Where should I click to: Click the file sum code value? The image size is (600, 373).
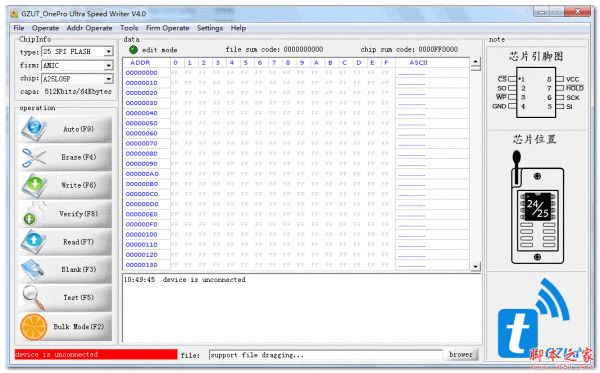[303, 49]
